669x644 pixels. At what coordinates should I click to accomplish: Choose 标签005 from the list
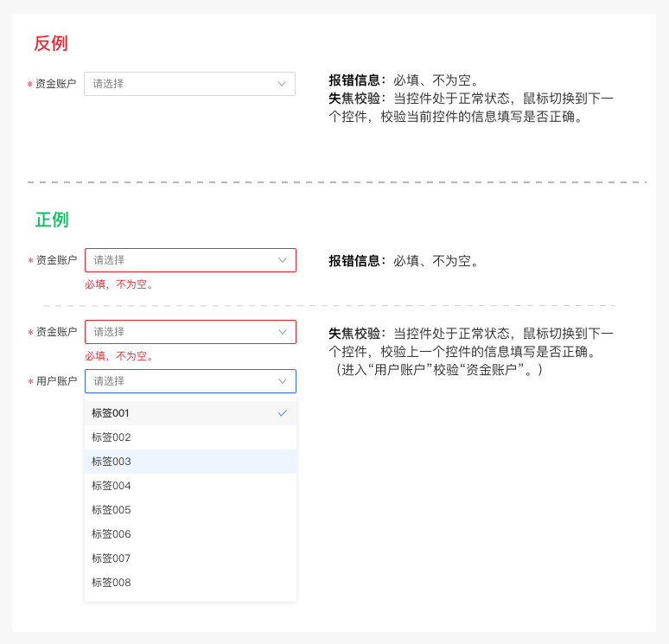111,510
